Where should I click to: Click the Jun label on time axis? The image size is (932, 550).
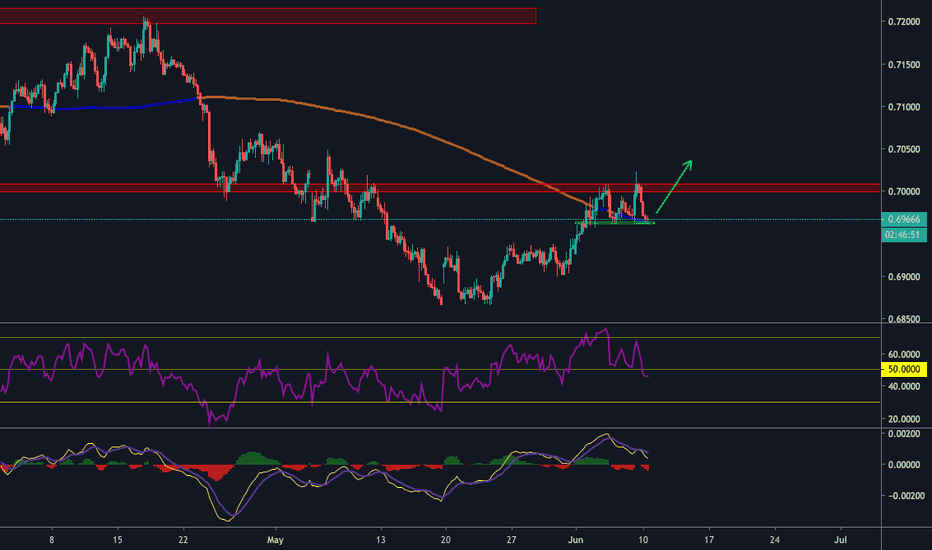(575, 540)
